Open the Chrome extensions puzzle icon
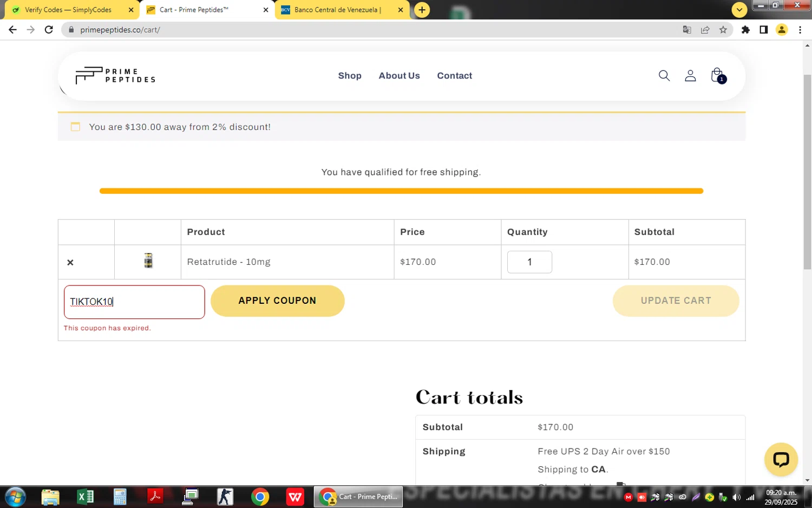 (x=746, y=30)
